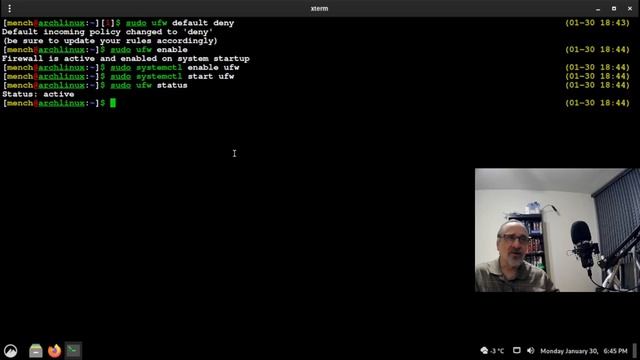This screenshot has height=360, width=640.
Task: Open the clock showing Monday January 30
Action: tap(584, 351)
